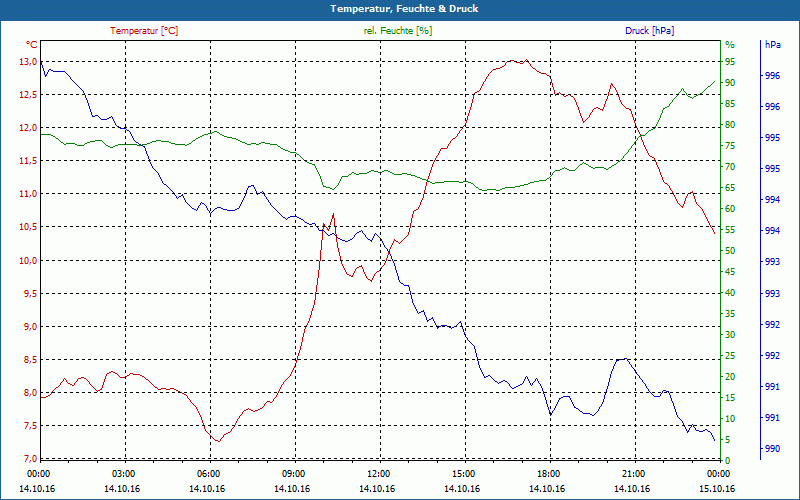Viewport: 800px width, 500px height.
Task: Click the "55" humidity axis tick
Action: [x=730, y=230]
